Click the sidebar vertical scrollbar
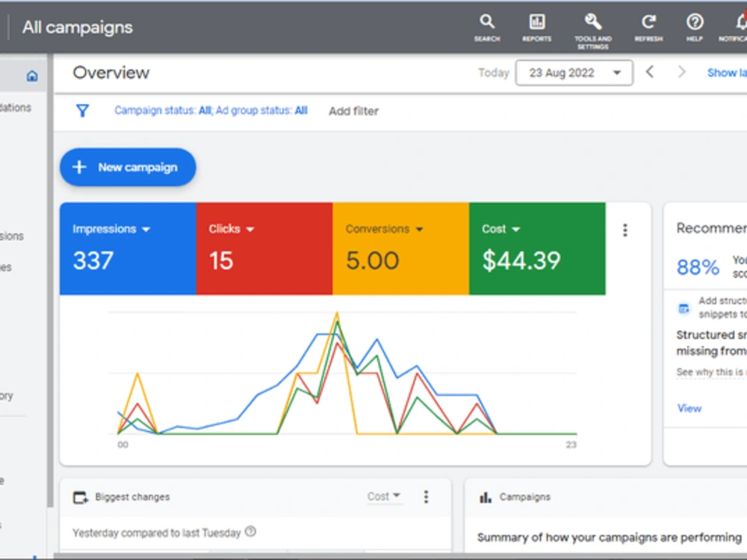This screenshot has width=747, height=560. pos(51,281)
